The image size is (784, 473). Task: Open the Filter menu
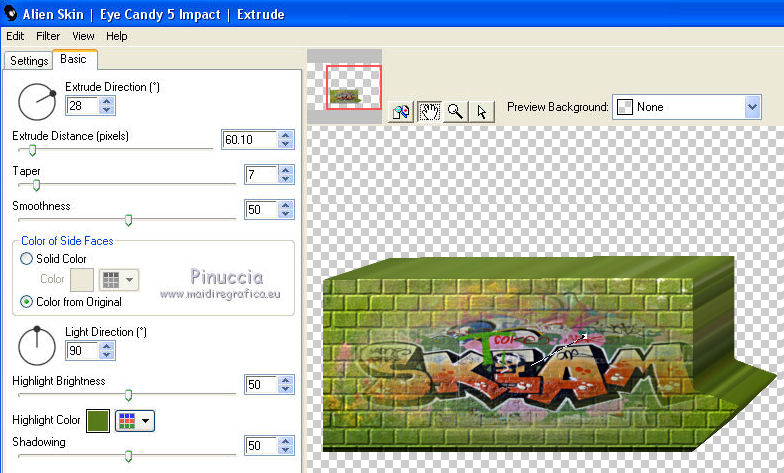[48, 36]
